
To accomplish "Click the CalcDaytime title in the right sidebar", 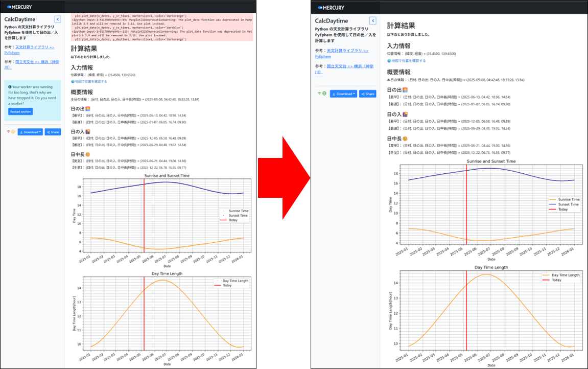I will pyautogui.click(x=332, y=20).
